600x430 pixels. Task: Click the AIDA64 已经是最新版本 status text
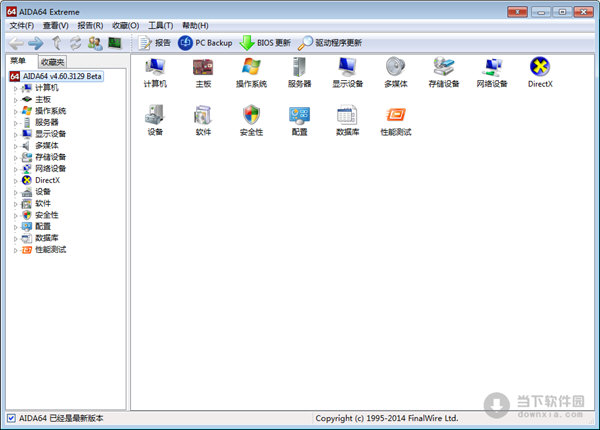[x=61, y=418]
